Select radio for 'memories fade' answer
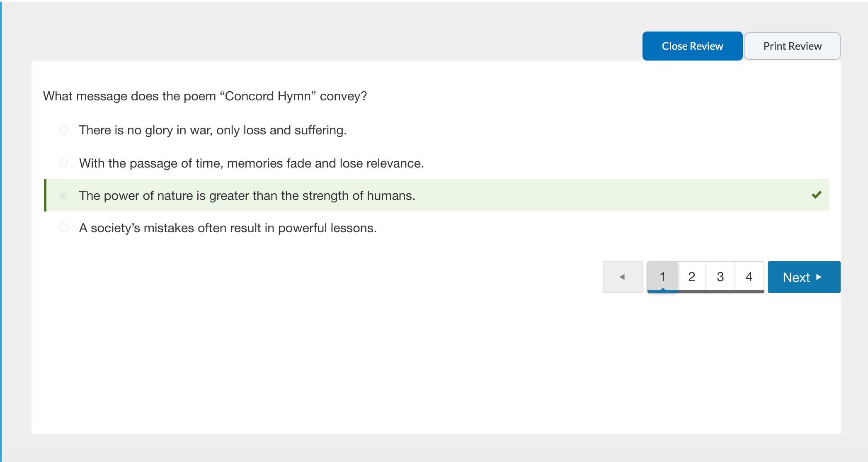 63,163
